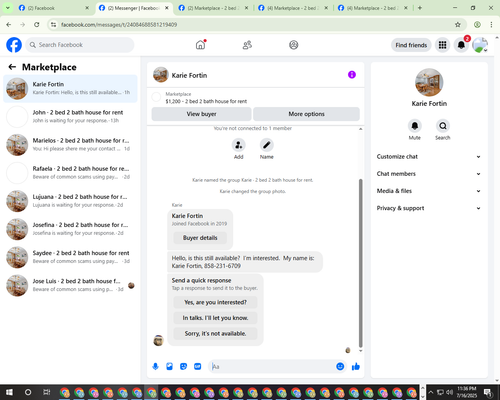500x400 pixels.
Task: Click the voice clip microphone icon
Action: pos(155,367)
